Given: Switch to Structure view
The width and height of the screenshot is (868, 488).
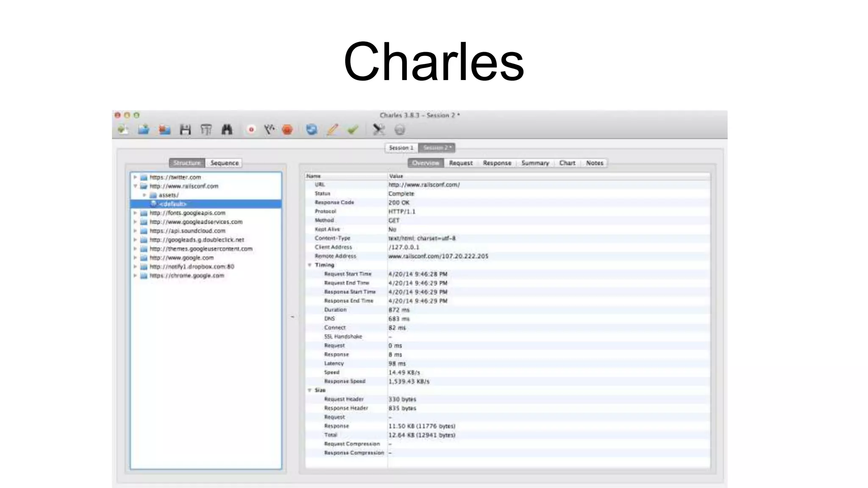Looking at the screenshot, I should [x=187, y=163].
